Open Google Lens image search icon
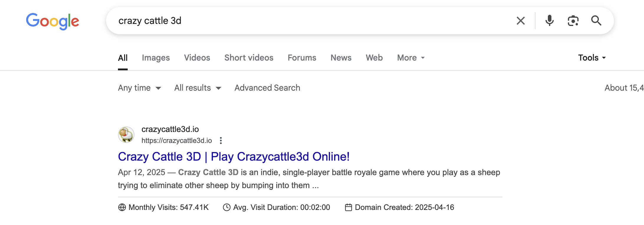 point(573,21)
